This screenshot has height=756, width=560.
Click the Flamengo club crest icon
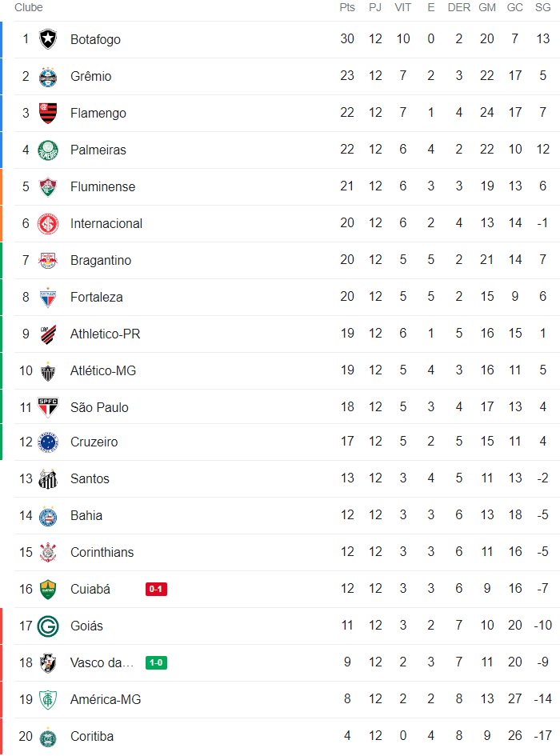click(48, 113)
